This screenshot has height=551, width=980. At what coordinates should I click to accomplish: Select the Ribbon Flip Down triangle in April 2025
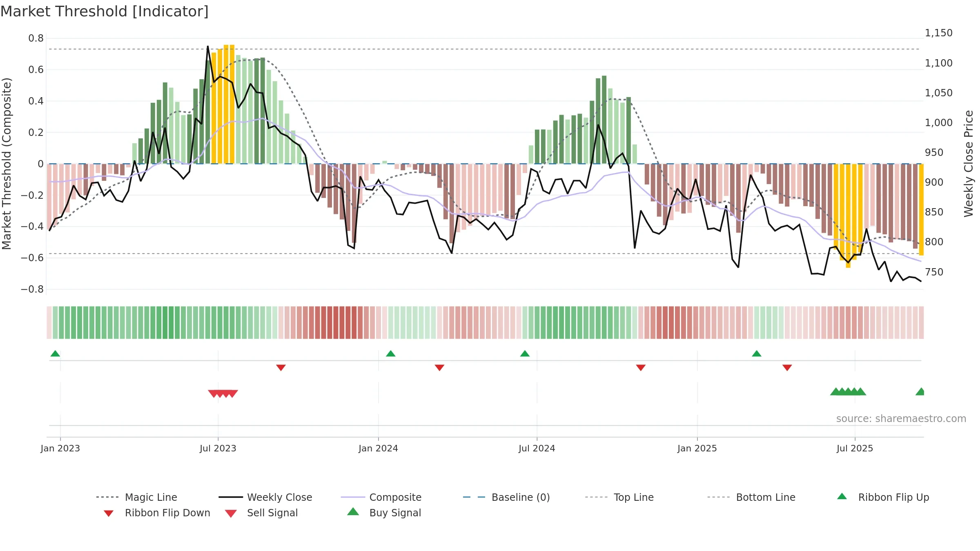pyautogui.click(x=787, y=368)
